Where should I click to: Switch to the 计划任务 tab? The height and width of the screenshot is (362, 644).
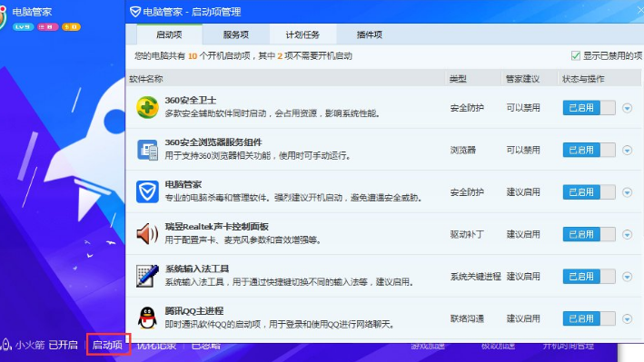coord(302,34)
